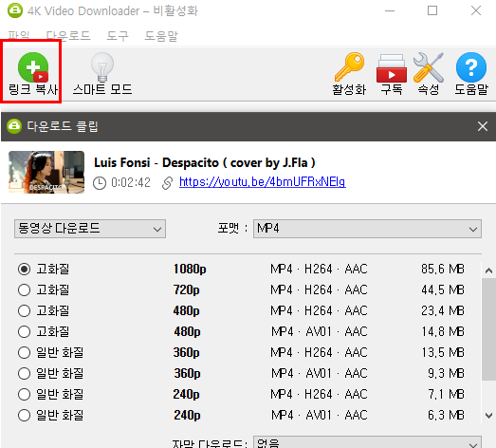Open the 도움말 menu in menu bar
The image size is (496, 448).
click(x=161, y=36)
